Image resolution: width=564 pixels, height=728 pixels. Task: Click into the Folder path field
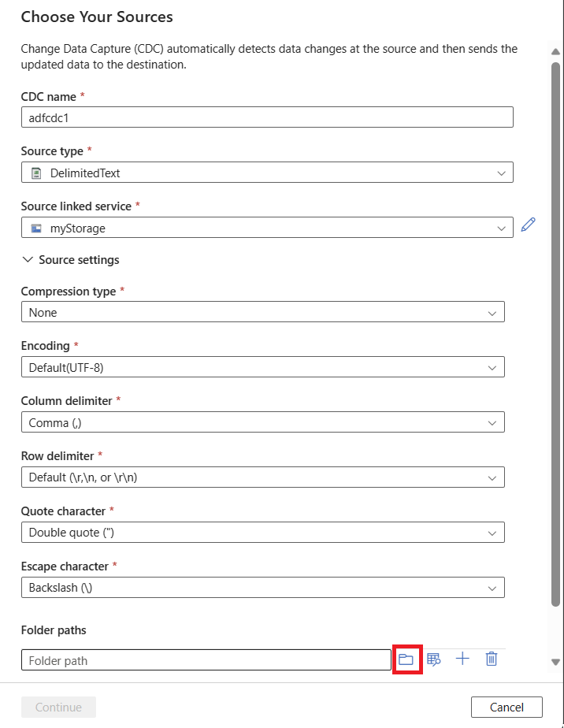point(206,660)
